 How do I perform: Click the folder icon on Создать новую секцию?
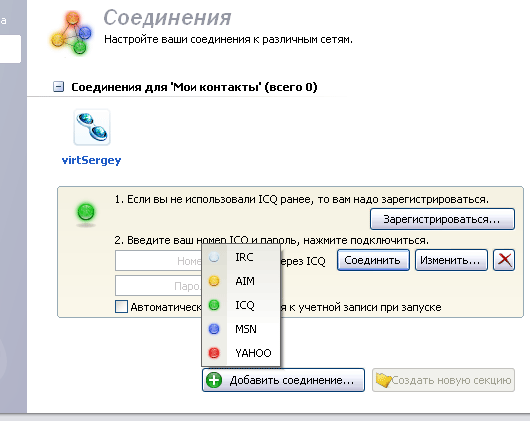point(384,380)
